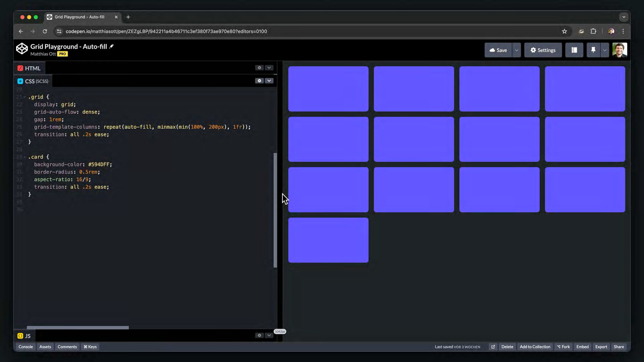Image resolution: width=644 pixels, height=362 pixels.
Task: Fork this pen
Action: pyautogui.click(x=563, y=347)
